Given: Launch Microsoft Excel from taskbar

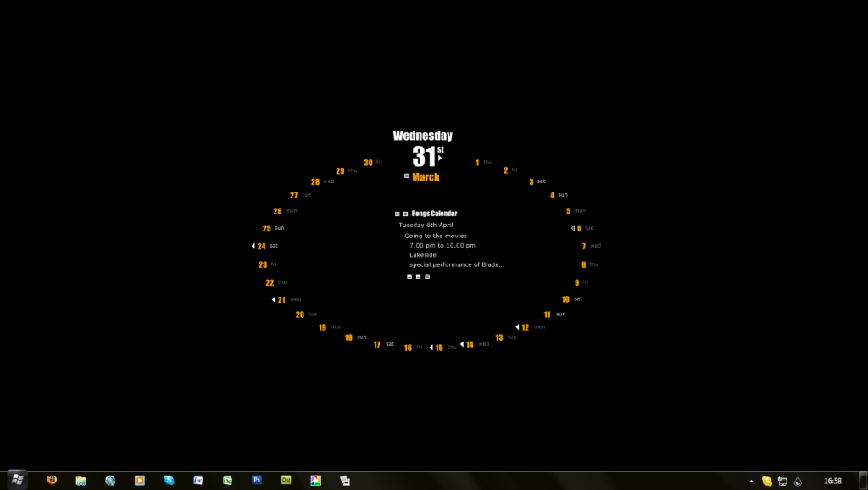Looking at the screenshot, I should coord(227,481).
